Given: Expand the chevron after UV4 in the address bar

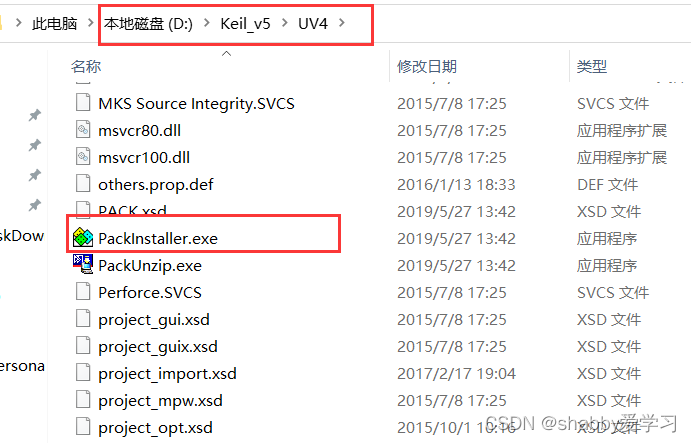Looking at the screenshot, I should pos(344,24).
